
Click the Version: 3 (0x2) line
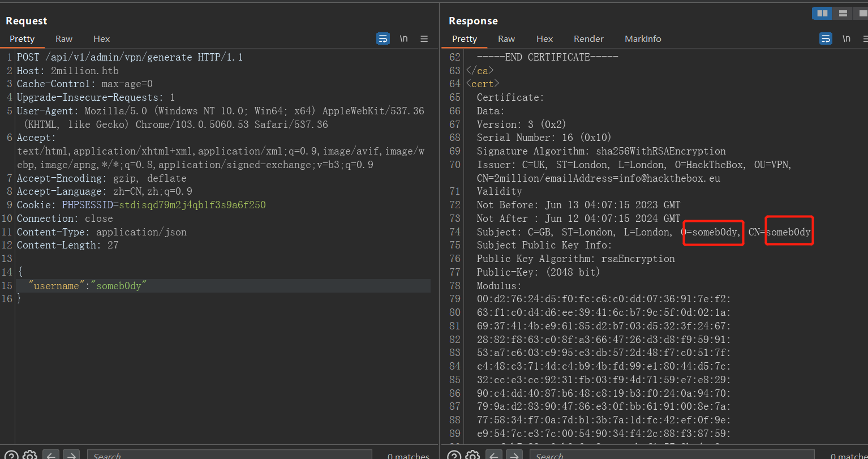tap(521, 124)
